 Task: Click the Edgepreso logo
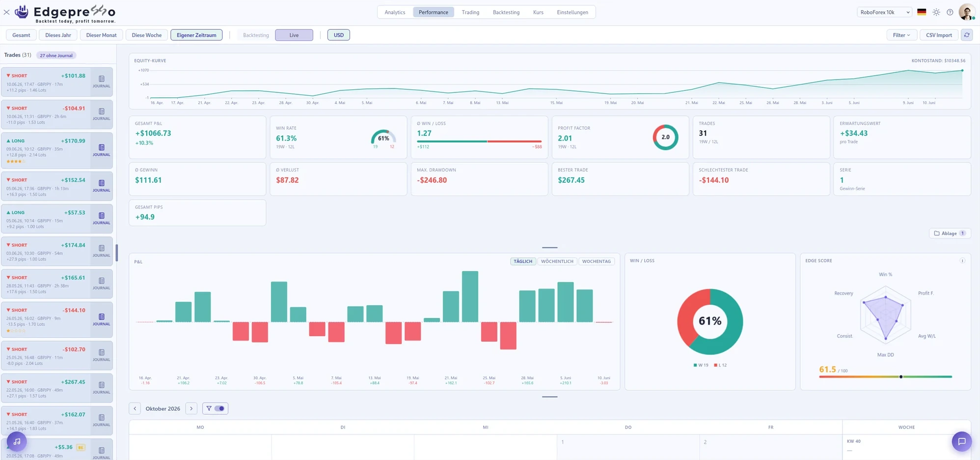pyautogui.click(x=65, y=13)
